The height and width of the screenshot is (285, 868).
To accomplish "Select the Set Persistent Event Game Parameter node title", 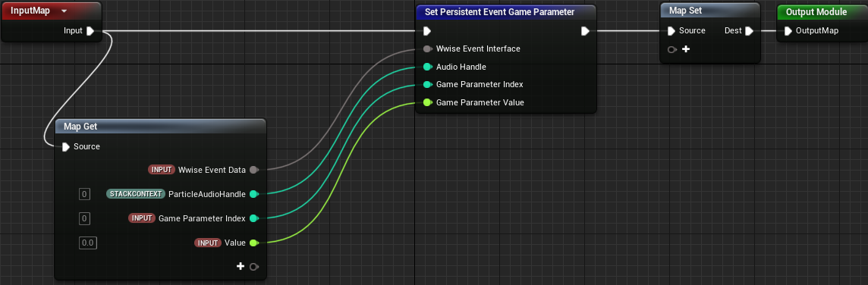I will tap(499, 11).
